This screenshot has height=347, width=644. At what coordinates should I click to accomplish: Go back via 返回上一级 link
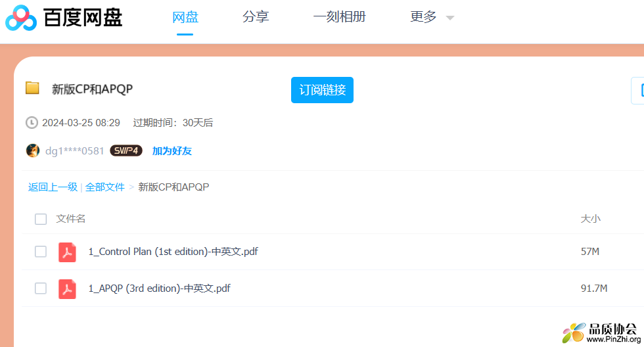pyautogui.click(x=53, y=187)
